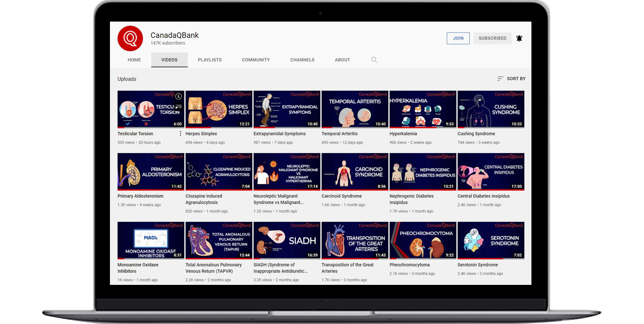644x324 pixels.
Task: Open the About tab
Action: pos(342,60)
